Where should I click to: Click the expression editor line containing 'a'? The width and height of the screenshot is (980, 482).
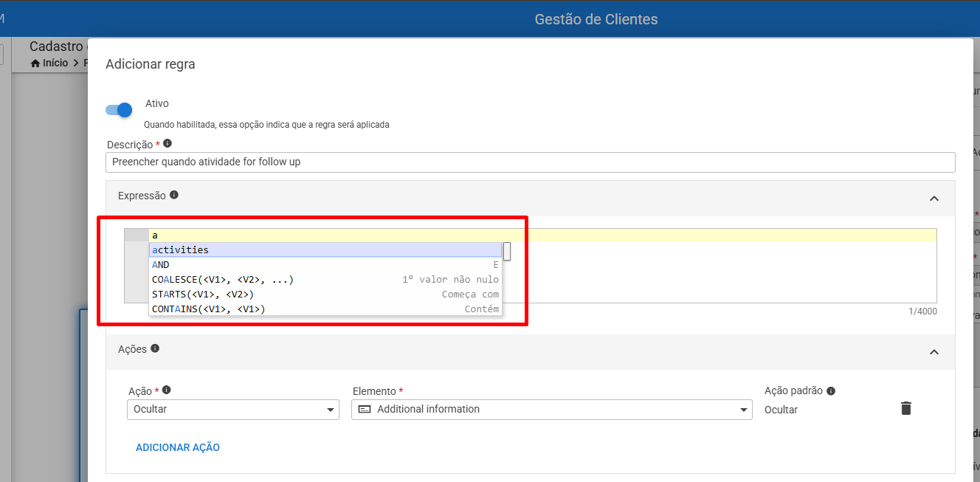(542, 235)
